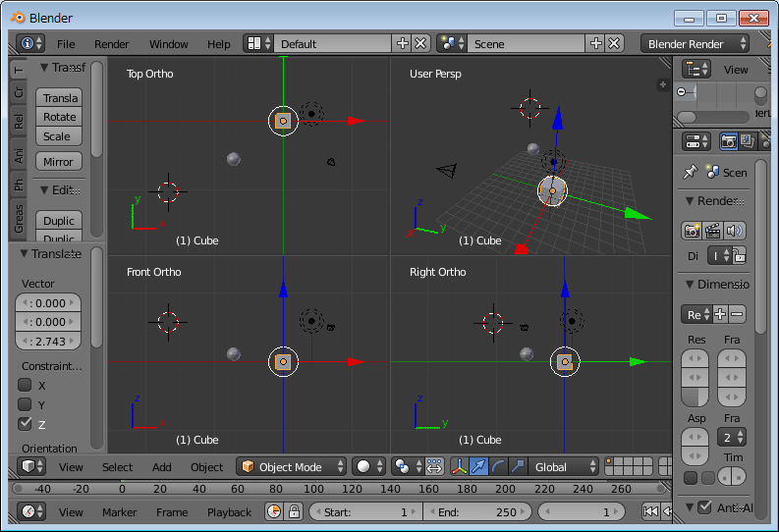Toggle manipulate center points icon
Image resolution: width=779 pixels, height=532 pixels.
click(x=434, y=466)
